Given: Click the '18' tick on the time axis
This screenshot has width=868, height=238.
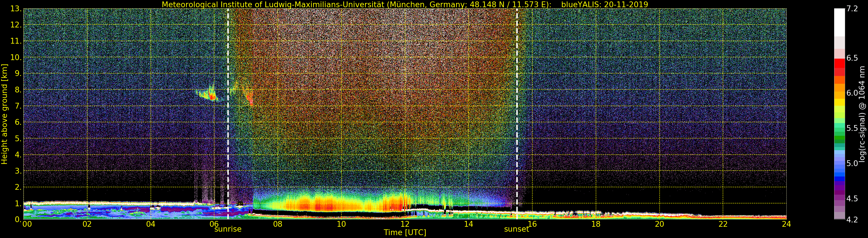Looking at the screenshot, I should pyautogui.click(x=596, y=224).
